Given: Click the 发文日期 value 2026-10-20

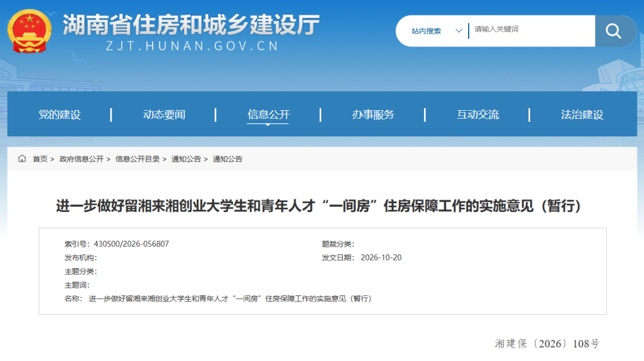Looking at the screenshot, I should point(381,257).
